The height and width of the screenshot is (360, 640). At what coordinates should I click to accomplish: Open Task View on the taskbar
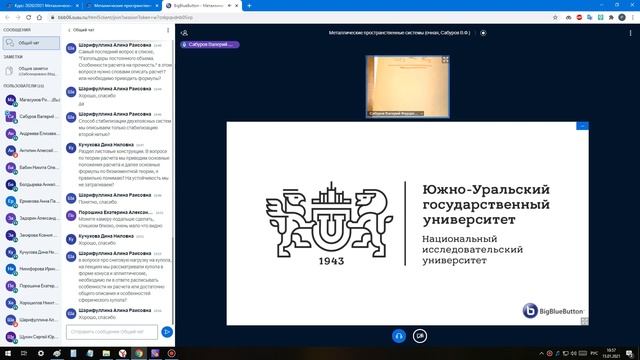tap(24, 353)
